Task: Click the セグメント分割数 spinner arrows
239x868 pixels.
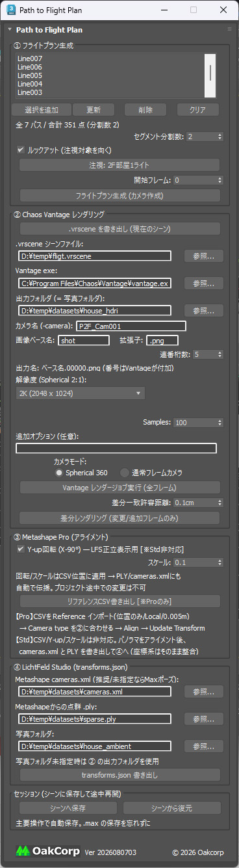Action: tap(220, 137)
